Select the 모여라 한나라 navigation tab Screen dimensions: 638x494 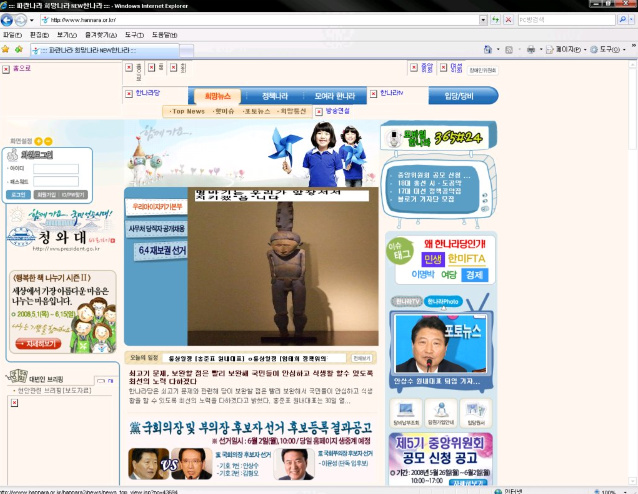point(334,96)
